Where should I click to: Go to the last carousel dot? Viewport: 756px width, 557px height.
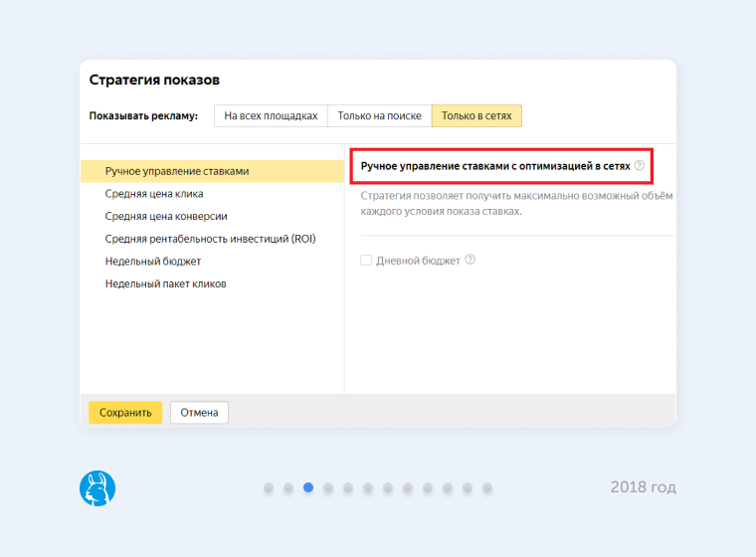pos(487,487)
